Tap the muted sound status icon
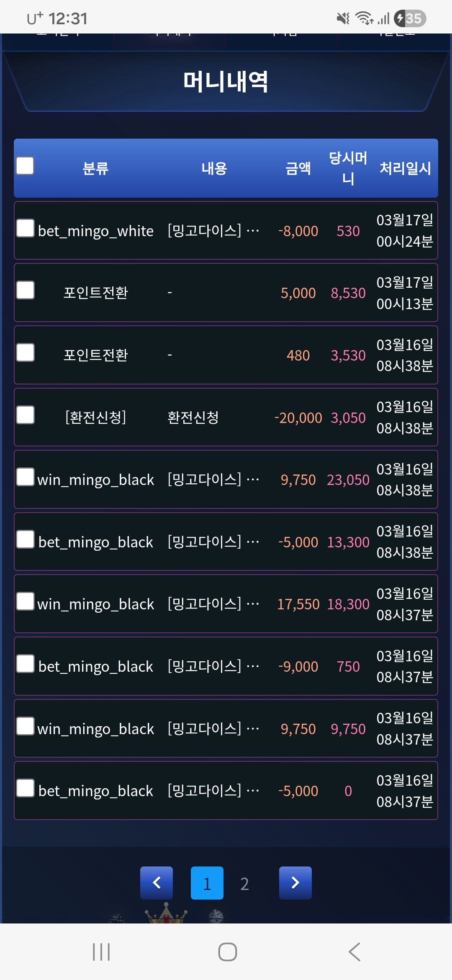 343,18
